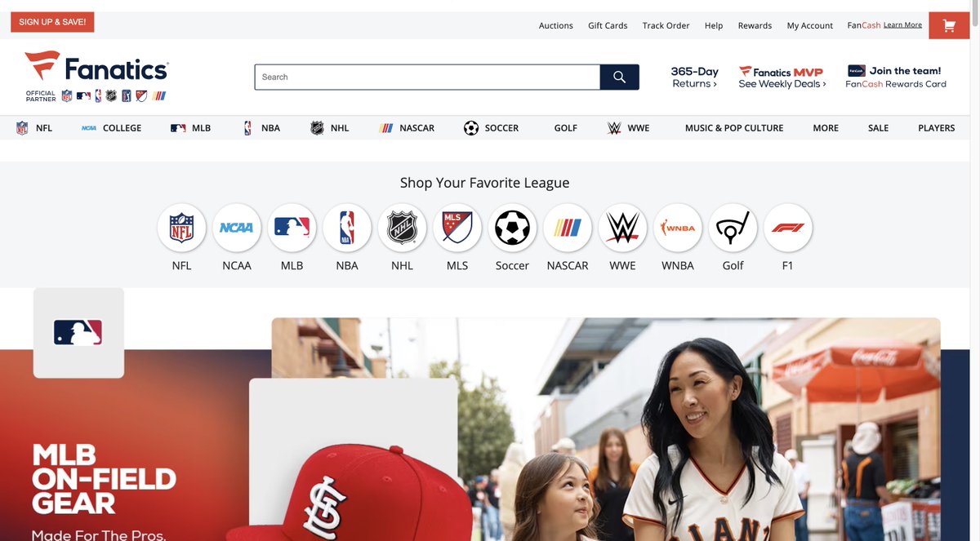Click the SIGN UP & SAVE! button
980x541 pixels.
52,22
